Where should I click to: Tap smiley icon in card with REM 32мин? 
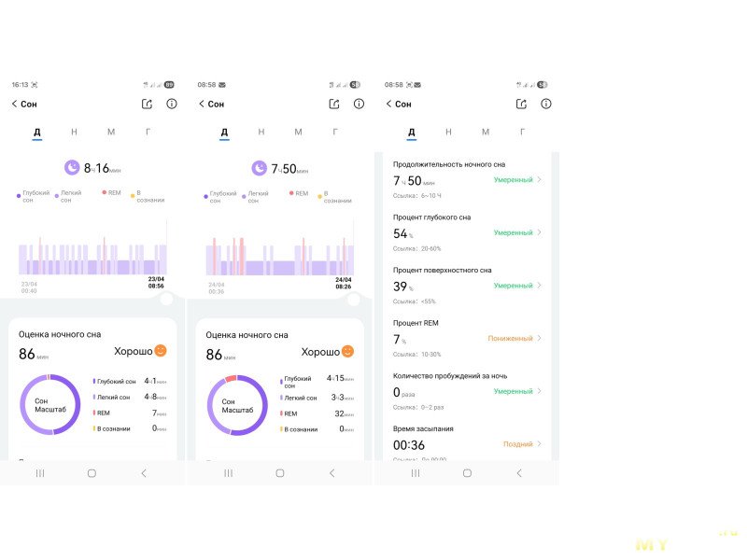[347, 352]
